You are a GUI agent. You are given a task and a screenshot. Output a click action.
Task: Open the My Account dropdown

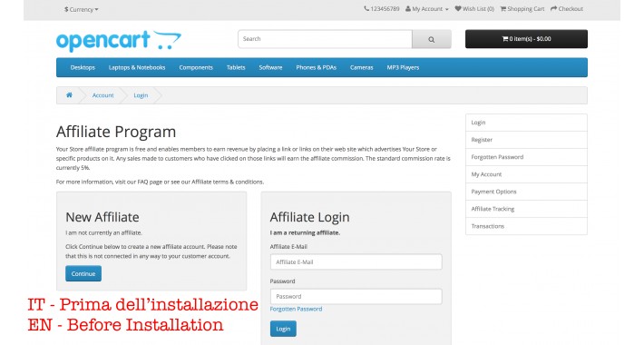point(426,9)
